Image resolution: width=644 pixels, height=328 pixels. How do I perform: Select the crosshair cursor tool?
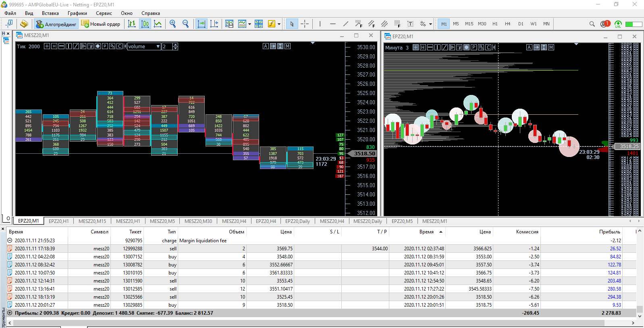point(305,24)
